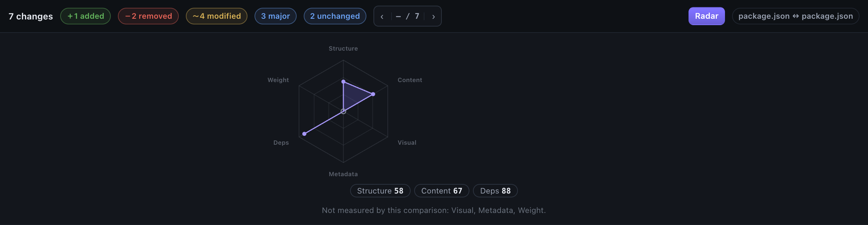Click the Visual axis label
Screen dimensions: 868x225
point(407,143)
